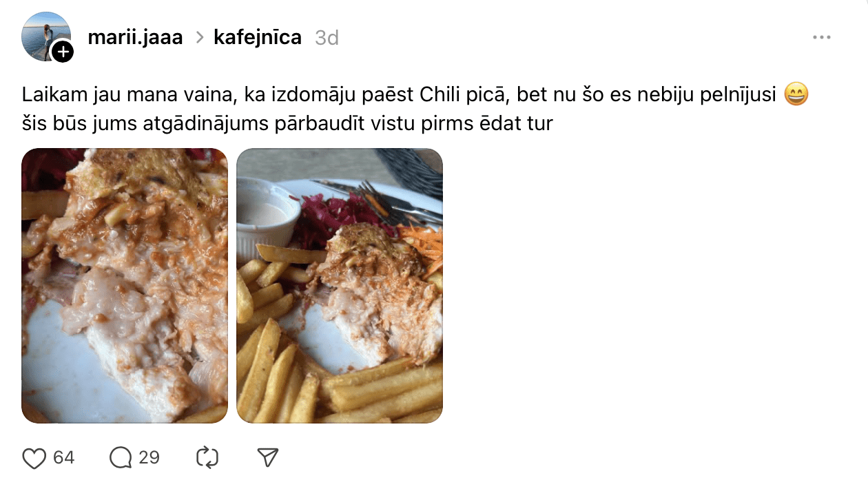Image resolution: width=868 pixels, height=480 pixels.
Task: Open marii.jaaa's profile picture
Action: click(45, 36)
